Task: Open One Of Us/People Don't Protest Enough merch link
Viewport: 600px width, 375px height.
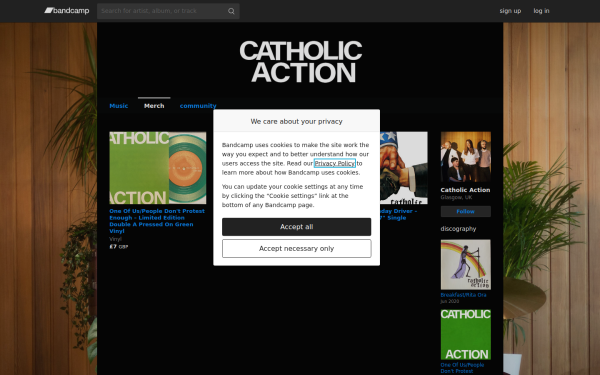Action: pyautogui.click(x=157, y=221)
